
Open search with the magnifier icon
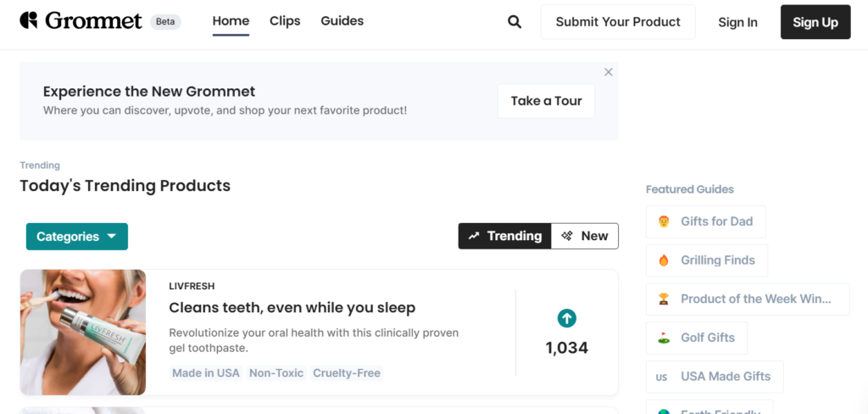click(x=515, y=22)
